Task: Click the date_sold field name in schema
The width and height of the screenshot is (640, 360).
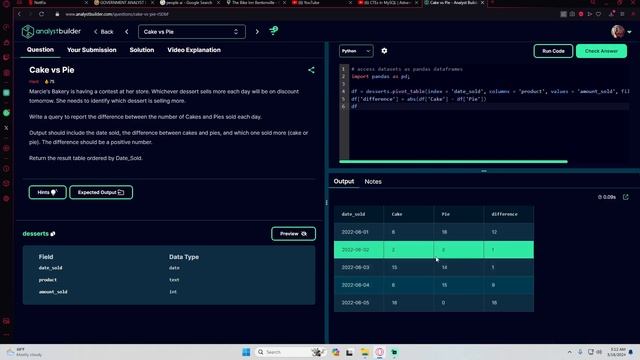Action: click(51, 268)
